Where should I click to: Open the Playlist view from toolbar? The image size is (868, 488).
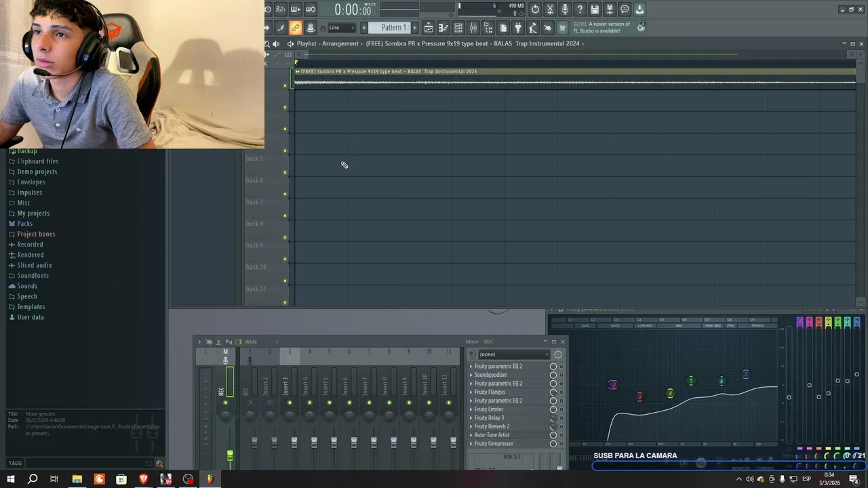429,28
